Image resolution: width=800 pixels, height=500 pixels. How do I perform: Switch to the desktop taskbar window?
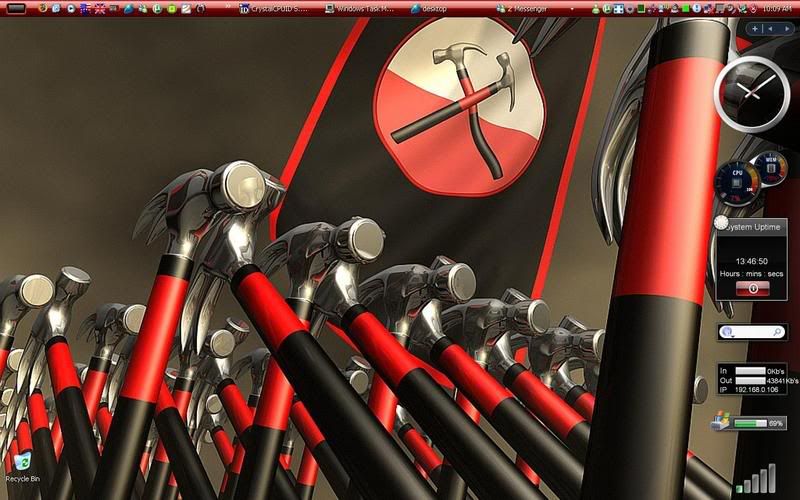tap(429, 9)
